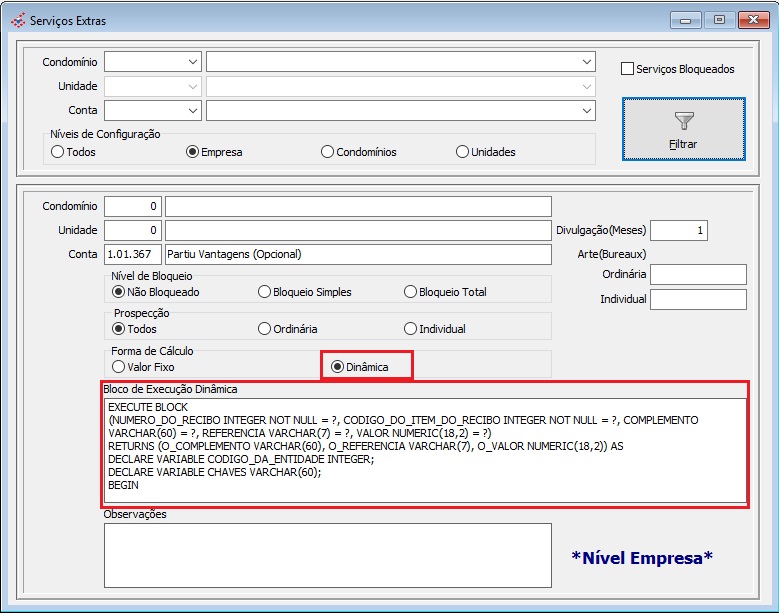Click the Filtrar funnel button
The image size is (779, 613).
click(683, 129)
